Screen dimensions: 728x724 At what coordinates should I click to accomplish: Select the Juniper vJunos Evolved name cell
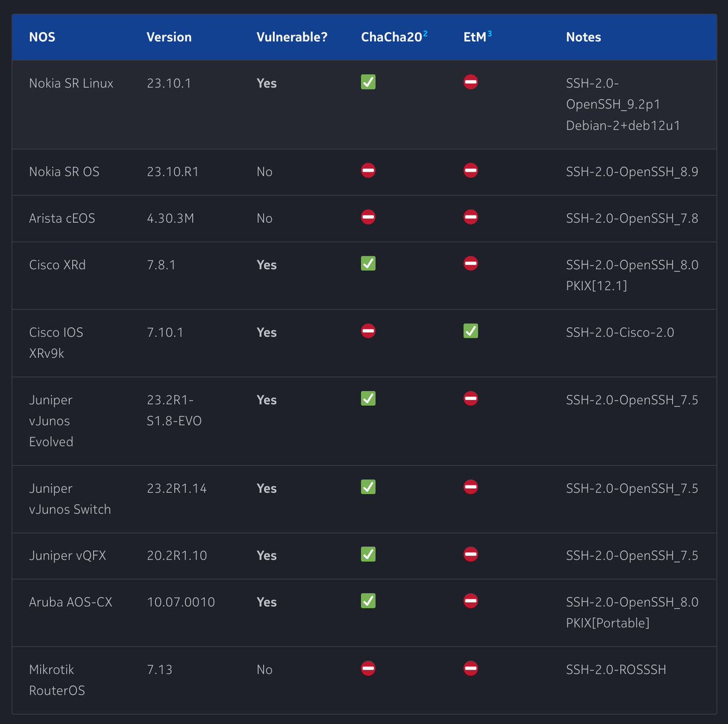pyautogui.click(x=51, y=421)
